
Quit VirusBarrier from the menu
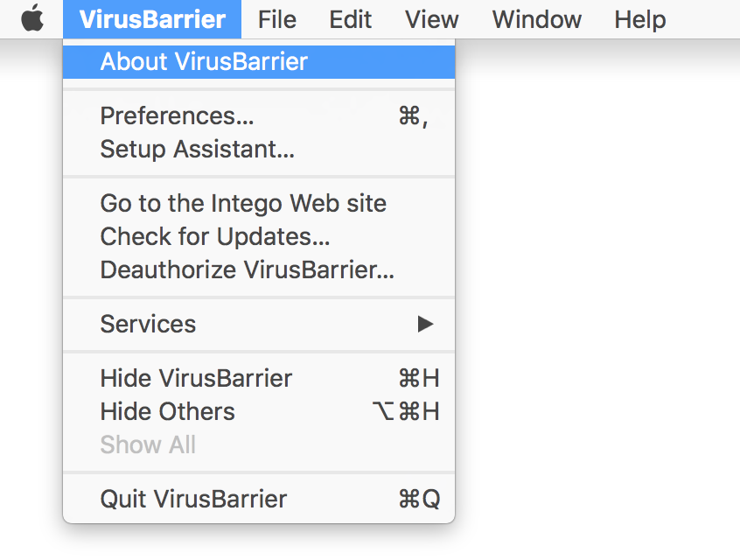click(259, 499)
